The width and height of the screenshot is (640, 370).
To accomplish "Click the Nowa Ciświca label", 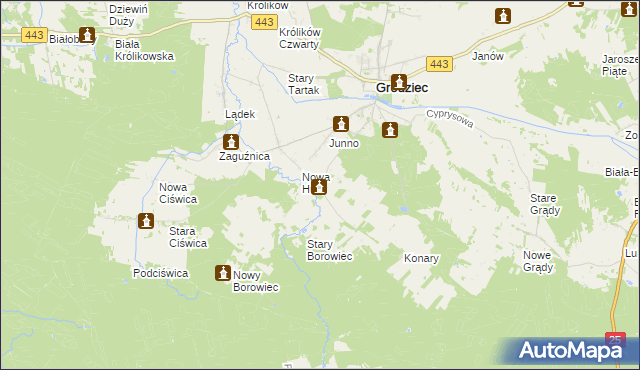I will click(178, 193).
